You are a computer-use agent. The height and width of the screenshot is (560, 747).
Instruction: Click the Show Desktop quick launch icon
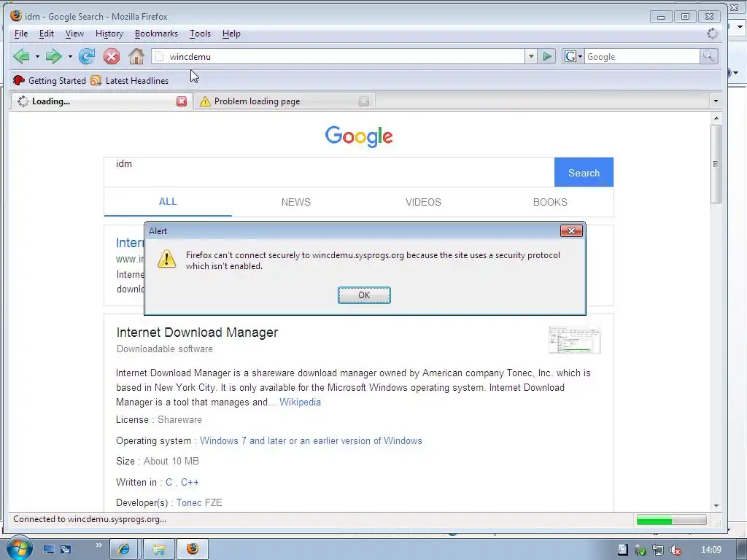49,550
